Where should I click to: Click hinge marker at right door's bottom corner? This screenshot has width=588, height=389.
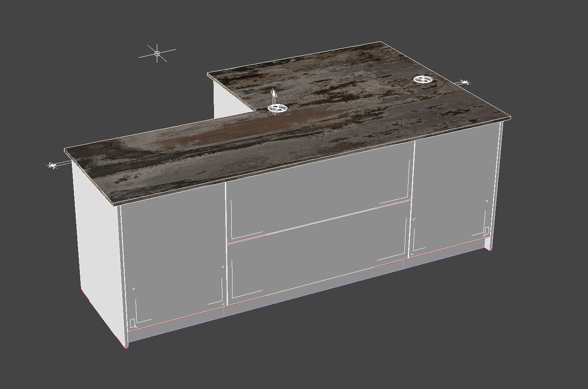pyautogui.click(x=487, y=230)
